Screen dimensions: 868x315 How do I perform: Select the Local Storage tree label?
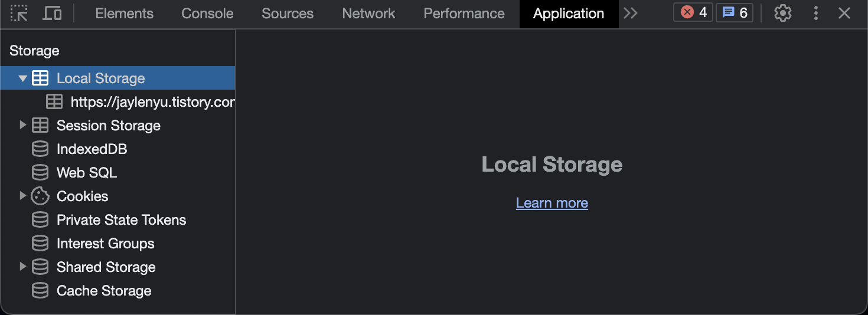pyautogui.click(x=101, y=78)
